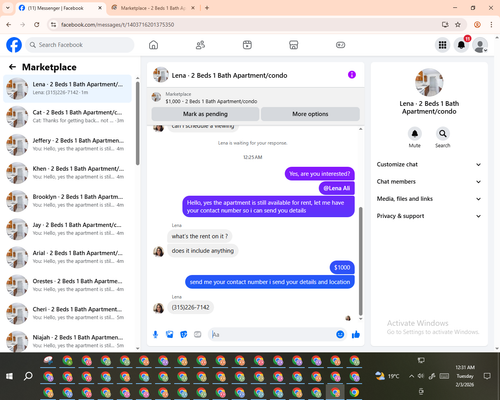Click the back arrow beside Marketplace
This screenshot has width=500, height=400.
coord(12,67)
